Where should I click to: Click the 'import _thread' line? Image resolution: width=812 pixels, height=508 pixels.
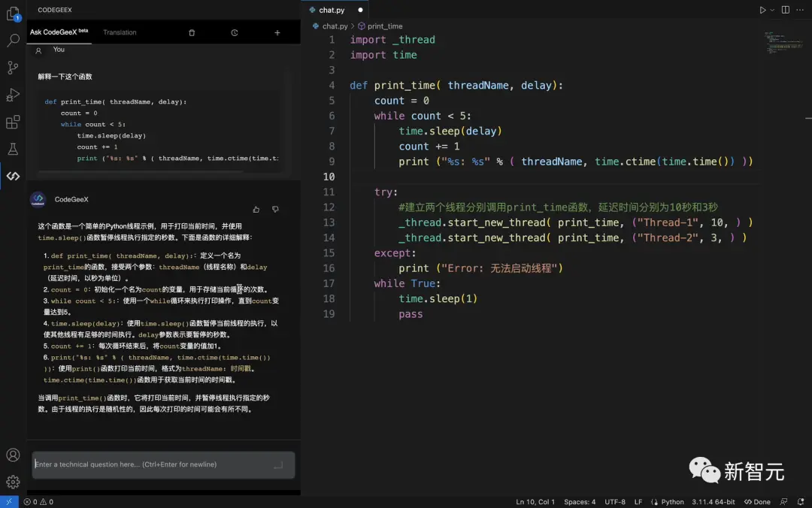point(392,39)
